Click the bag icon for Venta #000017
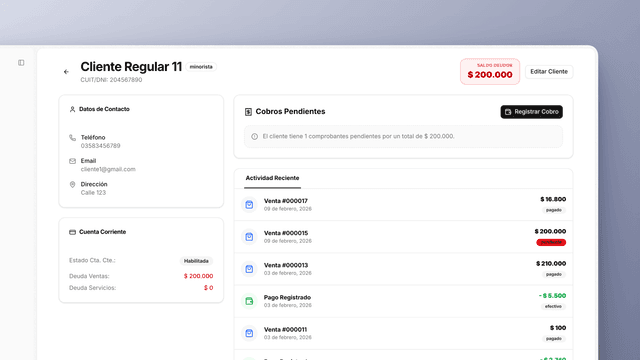The width and height of the screenshot is (640, 360). click(249, 204)
